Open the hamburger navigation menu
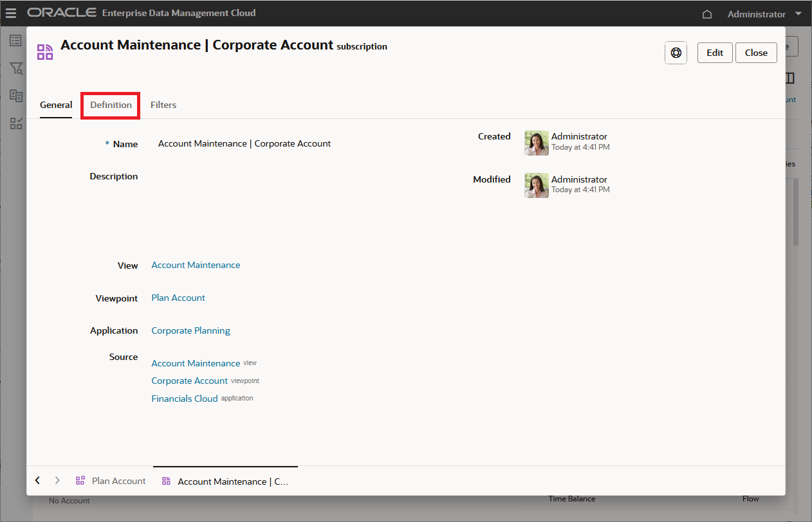Image resolution: width=812 pixels, height=522 pixels. (11, 14)
